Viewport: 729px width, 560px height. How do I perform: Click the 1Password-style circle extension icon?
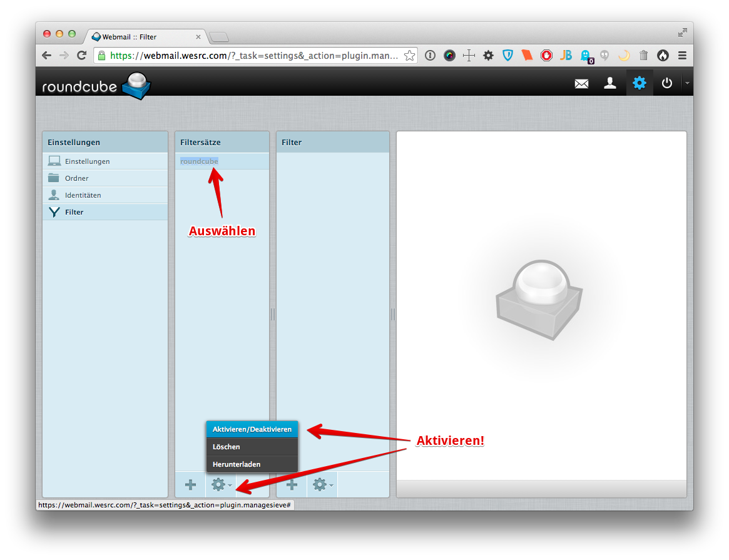click(430, 56)
